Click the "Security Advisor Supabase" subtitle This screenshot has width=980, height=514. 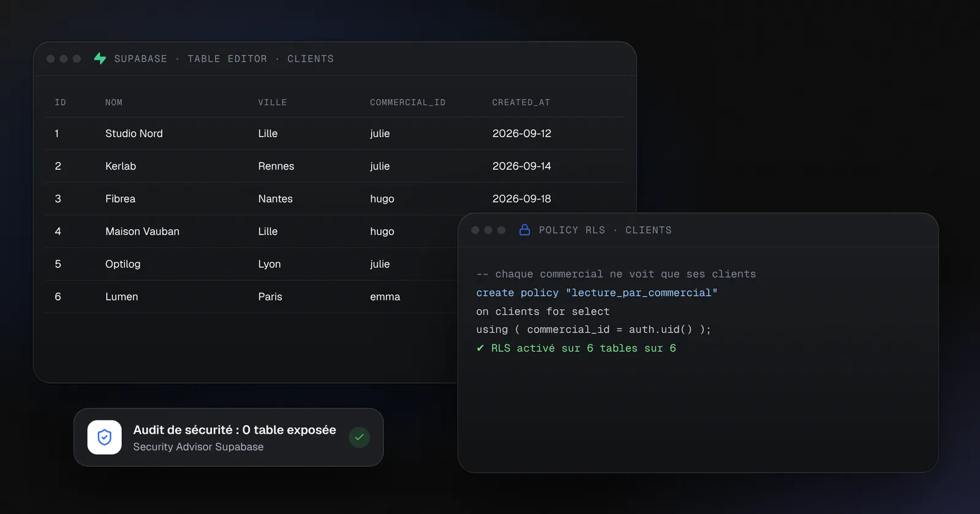pyautogui.click(x=198, y=447)
